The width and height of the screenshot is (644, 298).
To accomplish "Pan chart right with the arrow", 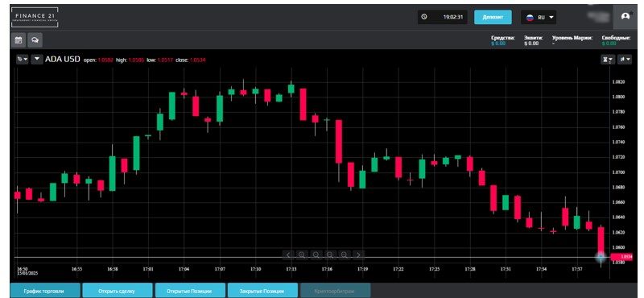I will 358,255.
